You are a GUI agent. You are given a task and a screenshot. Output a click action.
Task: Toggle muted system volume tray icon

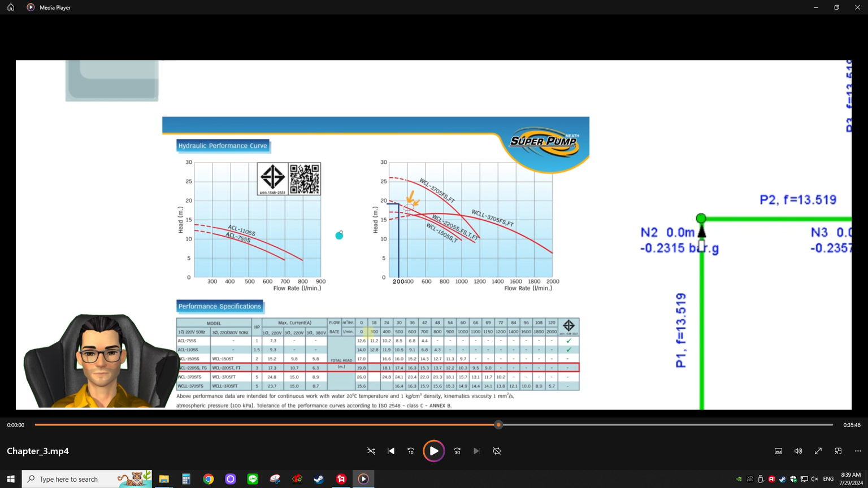tap(814, 479)
